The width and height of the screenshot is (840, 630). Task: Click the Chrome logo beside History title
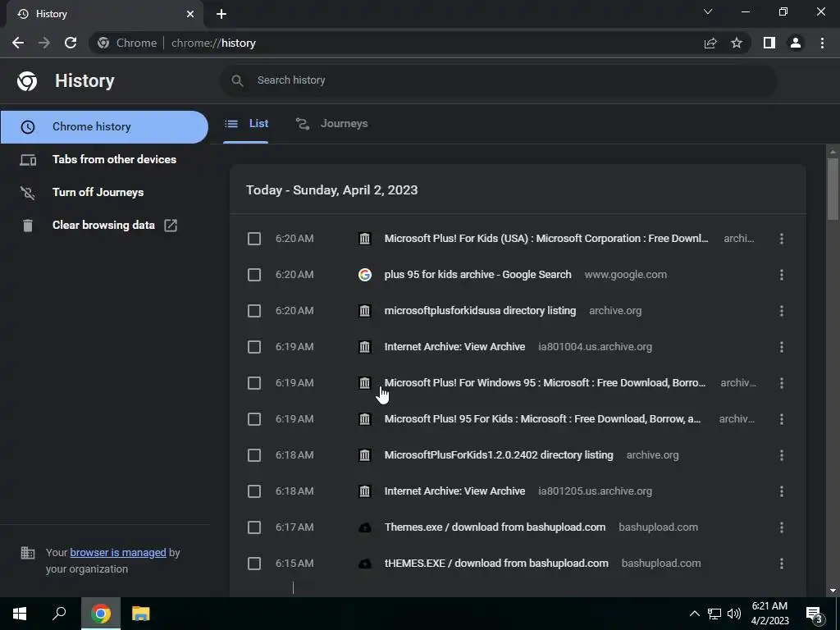click(27, 81)
